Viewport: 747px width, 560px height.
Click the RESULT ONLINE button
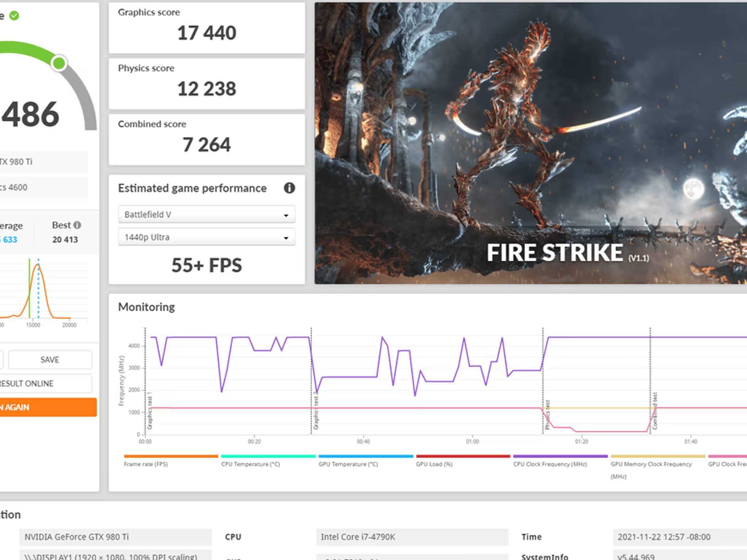click(x=45, y=384)
